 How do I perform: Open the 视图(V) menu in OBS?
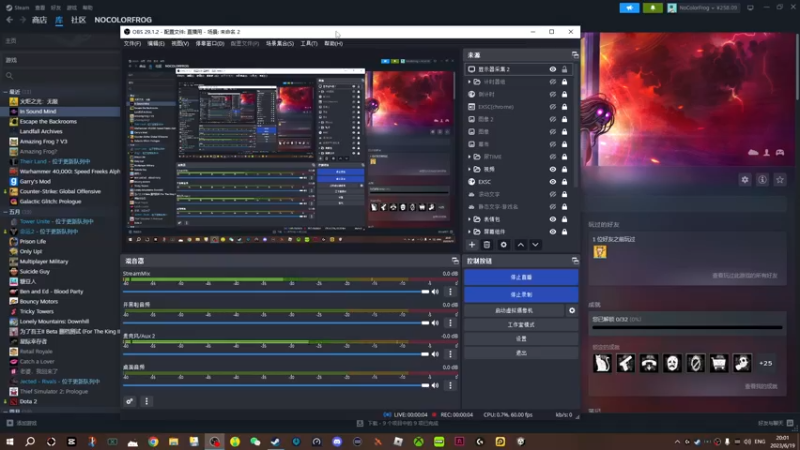click(180, 44)
